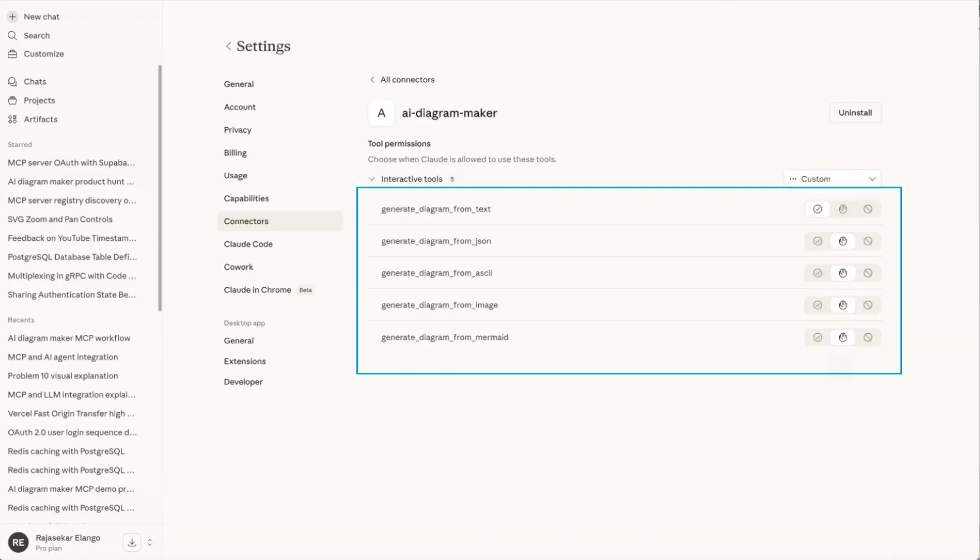Keep ask each time for generate_diagram_from_mermaid

pos(842,337)
